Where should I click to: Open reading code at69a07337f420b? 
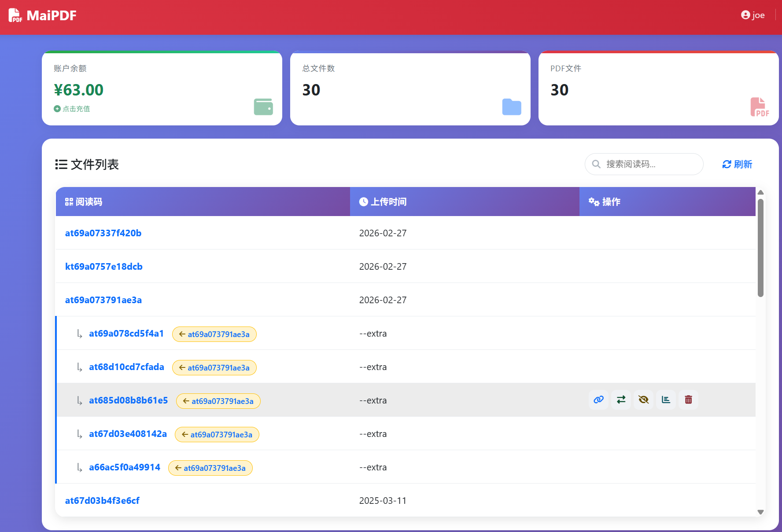(103, 233)
